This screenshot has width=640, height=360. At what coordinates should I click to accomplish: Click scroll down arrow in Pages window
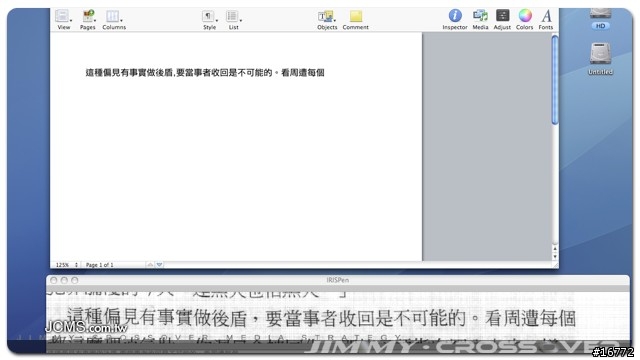[555, 256]
